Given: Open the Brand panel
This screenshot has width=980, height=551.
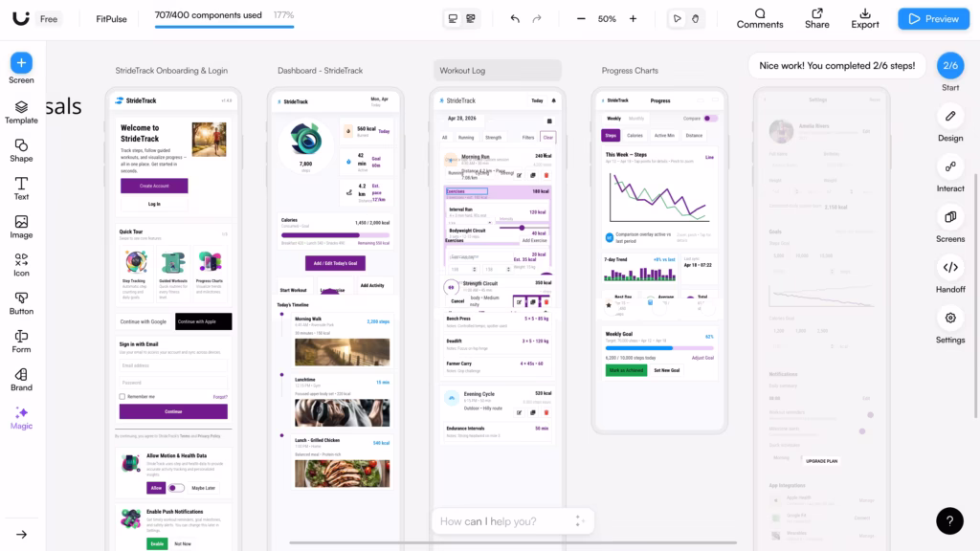Looking at the screenshot, I should click(21, 380).
